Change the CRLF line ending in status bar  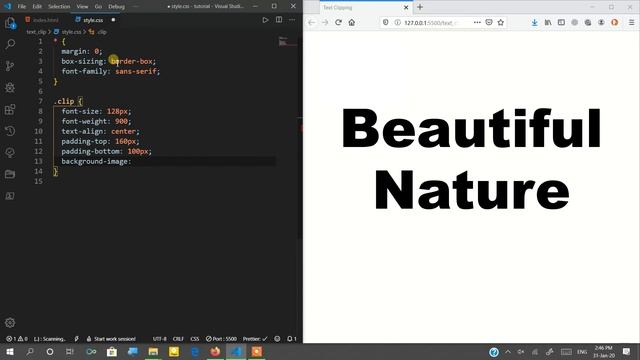click(x=178, y=339)
